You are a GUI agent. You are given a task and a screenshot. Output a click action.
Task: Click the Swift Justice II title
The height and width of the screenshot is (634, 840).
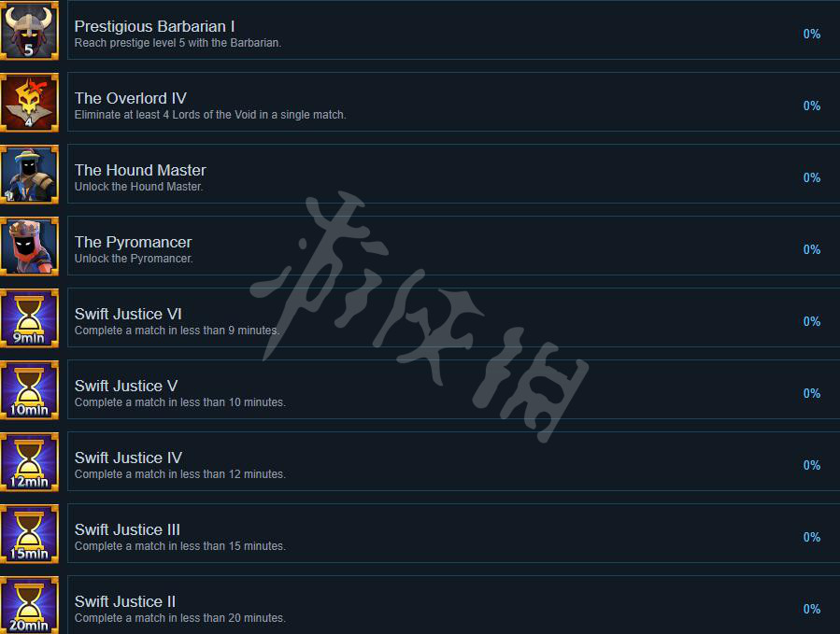pos(125,601)
